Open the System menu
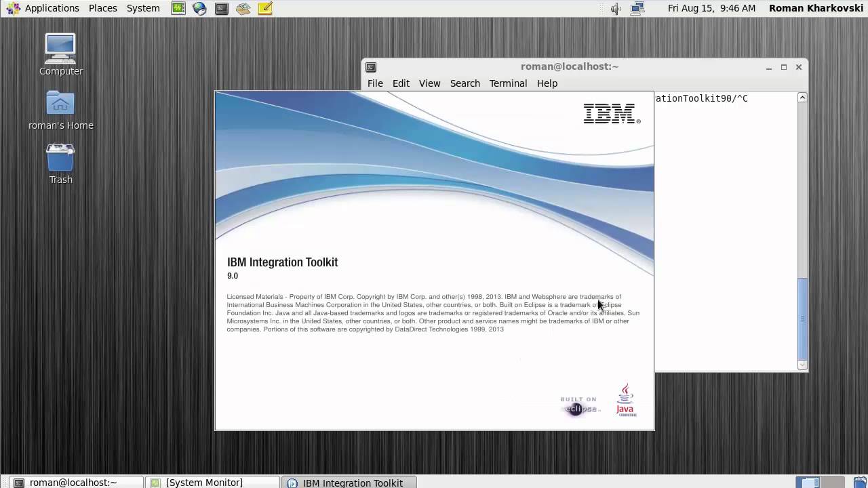868x488 pixels. [143, 8]
